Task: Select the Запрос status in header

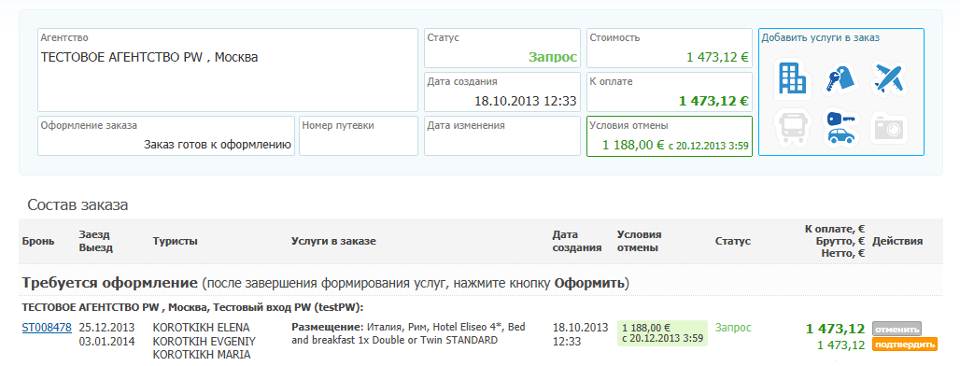Action: click(x=552, y=58)
